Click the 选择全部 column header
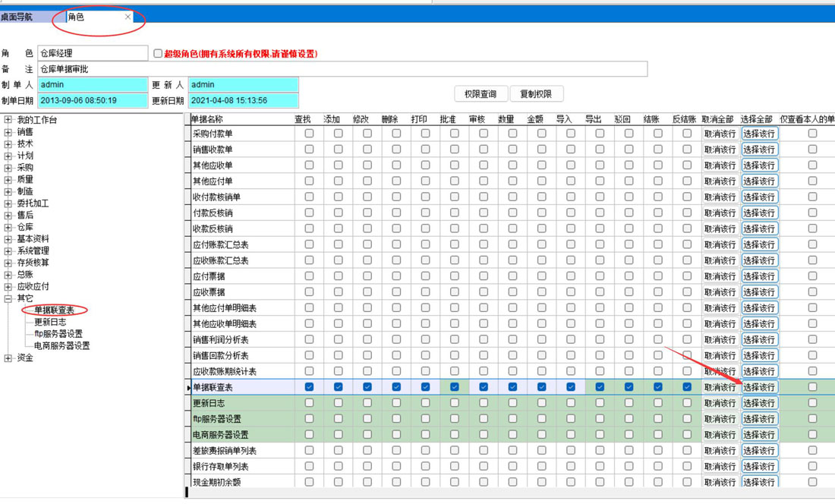Image resolution: width=835 pixels, height=504 pixels. (756, 119)
